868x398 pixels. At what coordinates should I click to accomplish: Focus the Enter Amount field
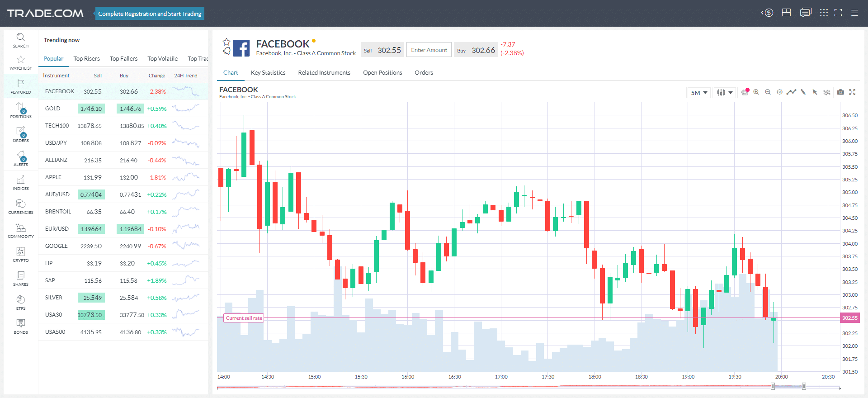[429, 50]
